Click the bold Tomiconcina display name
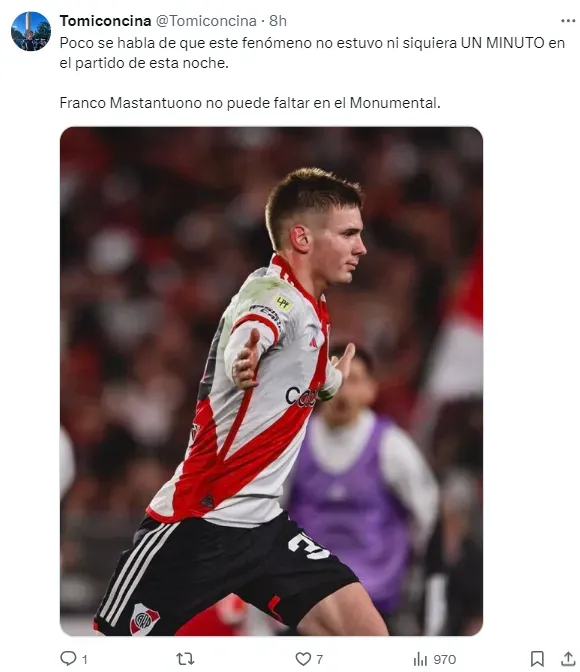The width and height of the screenshot is (580, 672). (x=105, y=21)
